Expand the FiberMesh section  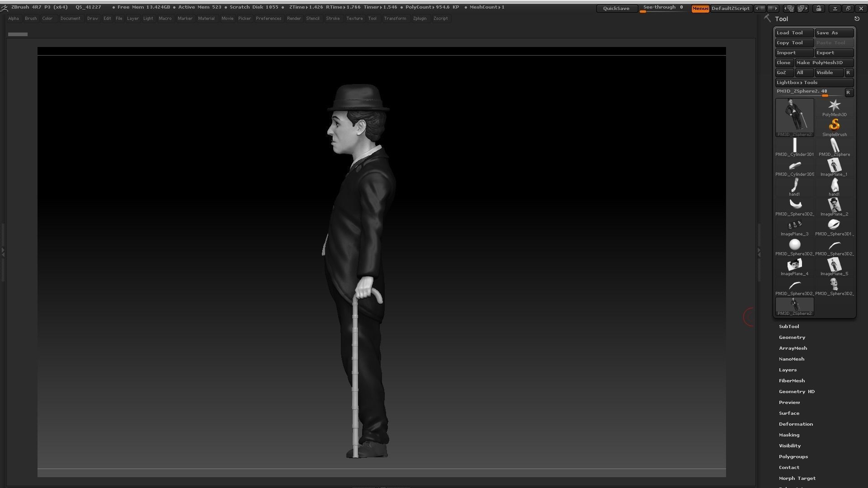coord(792,380)
